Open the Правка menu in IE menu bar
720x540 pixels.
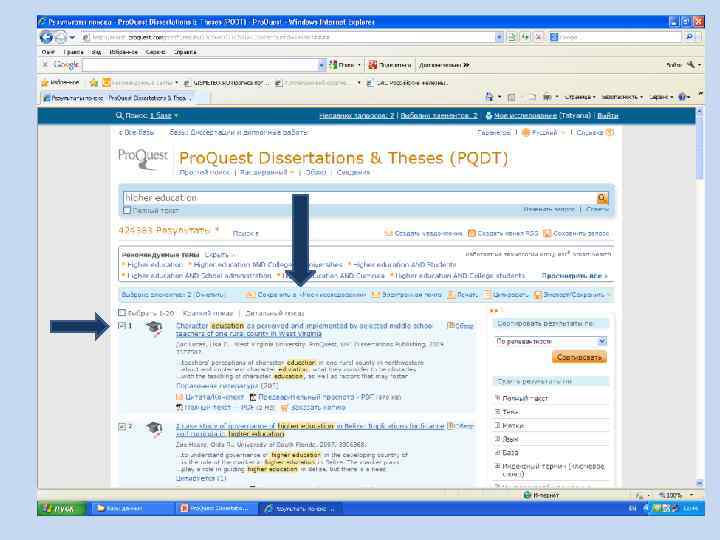click(x=73, y=52)
